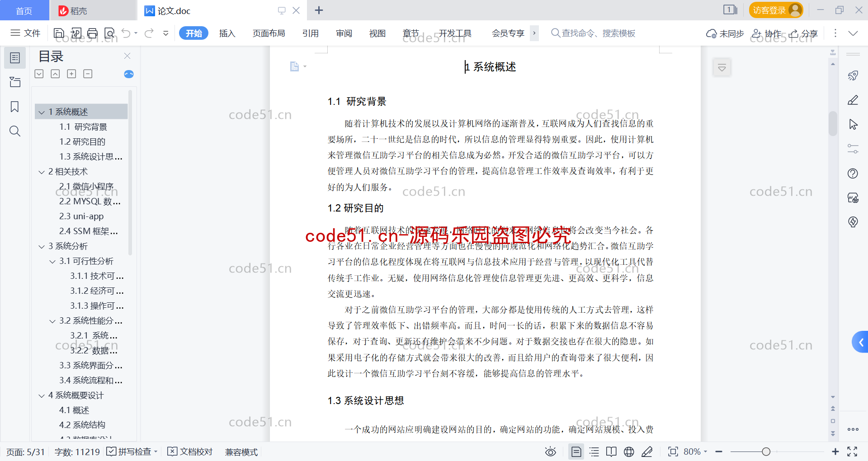The image size is (868, 461).
Task: Click the document icon beside heading
Action: pos(295,66)
